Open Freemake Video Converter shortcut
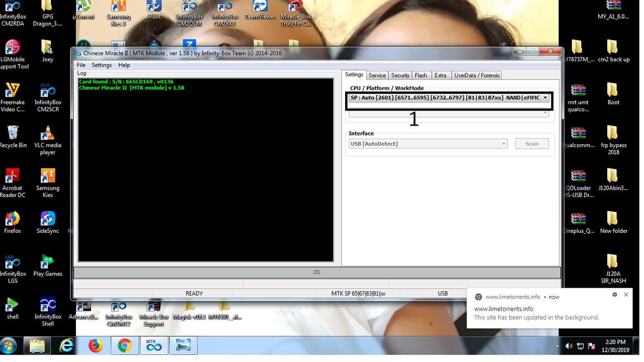Viewport: 644px width, 362px height. 13,97
